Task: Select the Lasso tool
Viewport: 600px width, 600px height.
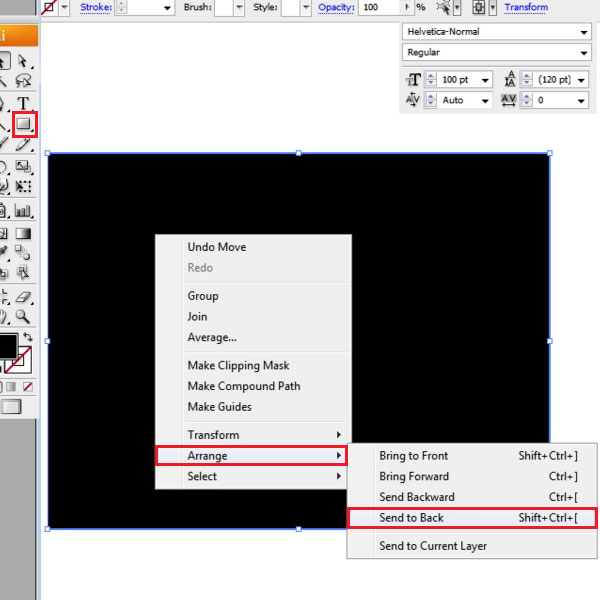Action: click(x=23, y=81)
